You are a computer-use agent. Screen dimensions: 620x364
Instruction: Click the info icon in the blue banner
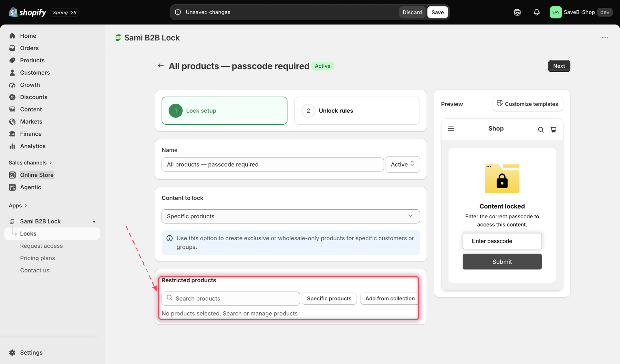[x=169, y=238]
